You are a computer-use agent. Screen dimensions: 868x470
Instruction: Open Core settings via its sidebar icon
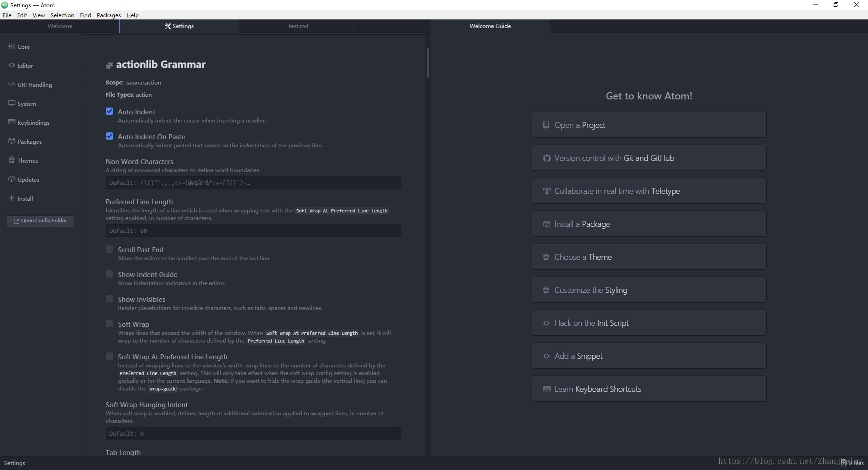point(12,46)
